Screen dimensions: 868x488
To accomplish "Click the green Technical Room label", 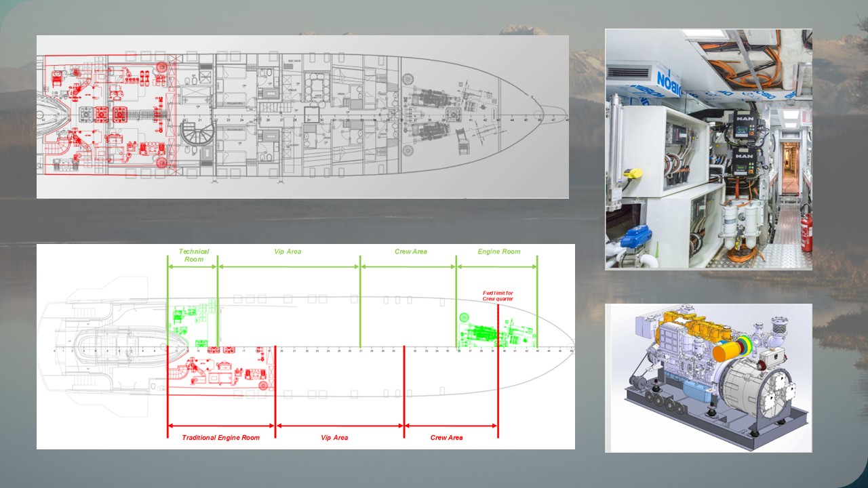I will coord(193,256).
